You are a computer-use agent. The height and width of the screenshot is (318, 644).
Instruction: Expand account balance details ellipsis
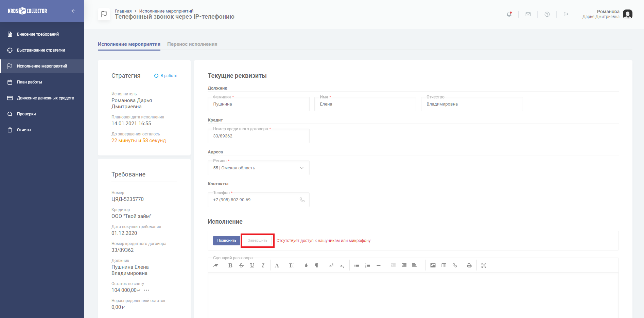(x=146, y=290)
